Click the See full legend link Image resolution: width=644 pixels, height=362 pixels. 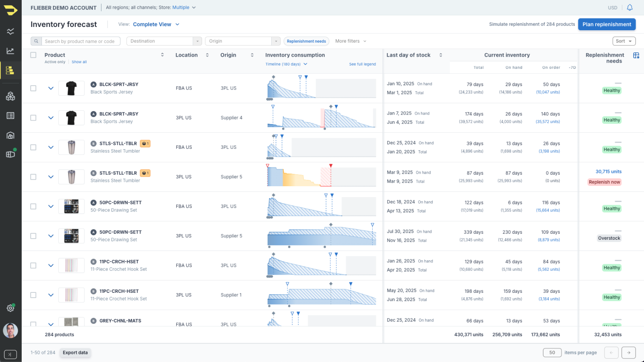(x=362, y=64)
